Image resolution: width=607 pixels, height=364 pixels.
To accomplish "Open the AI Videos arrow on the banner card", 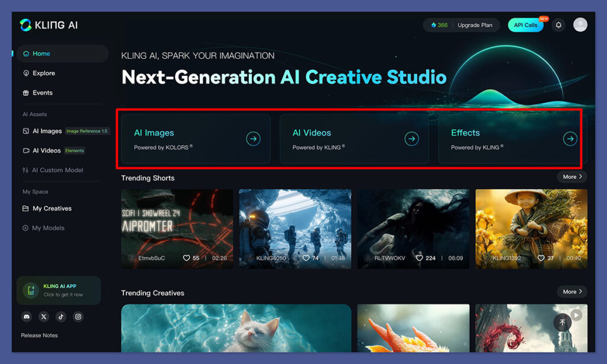I will click(x=411, y=138).
